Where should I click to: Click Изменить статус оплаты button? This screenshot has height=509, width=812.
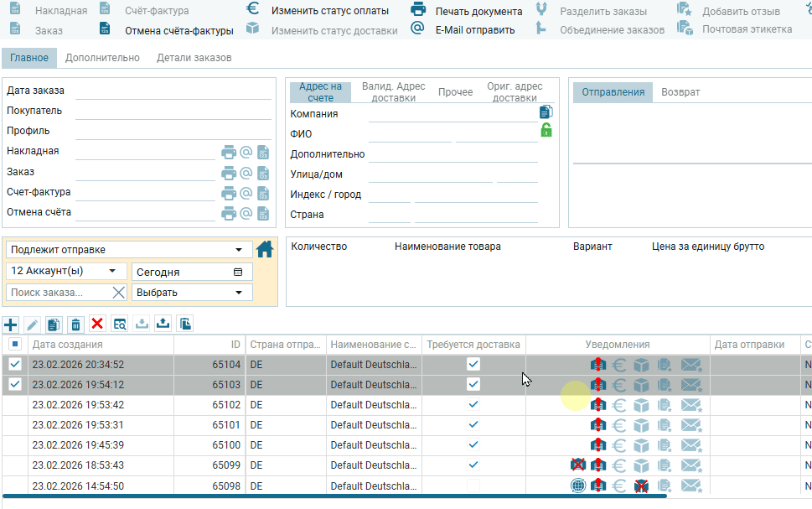[329, 11]
